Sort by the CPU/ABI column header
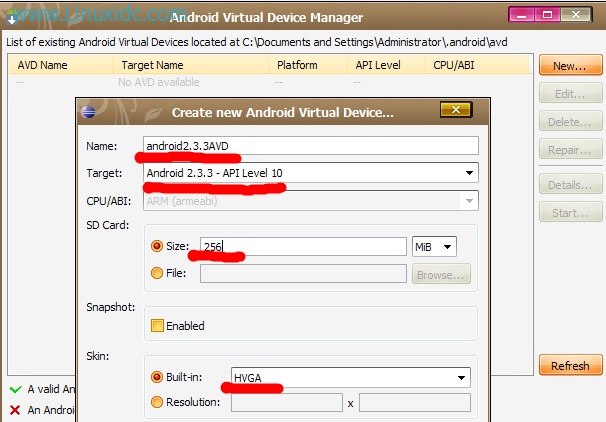The image size is (606, 422). pos(477,65)
